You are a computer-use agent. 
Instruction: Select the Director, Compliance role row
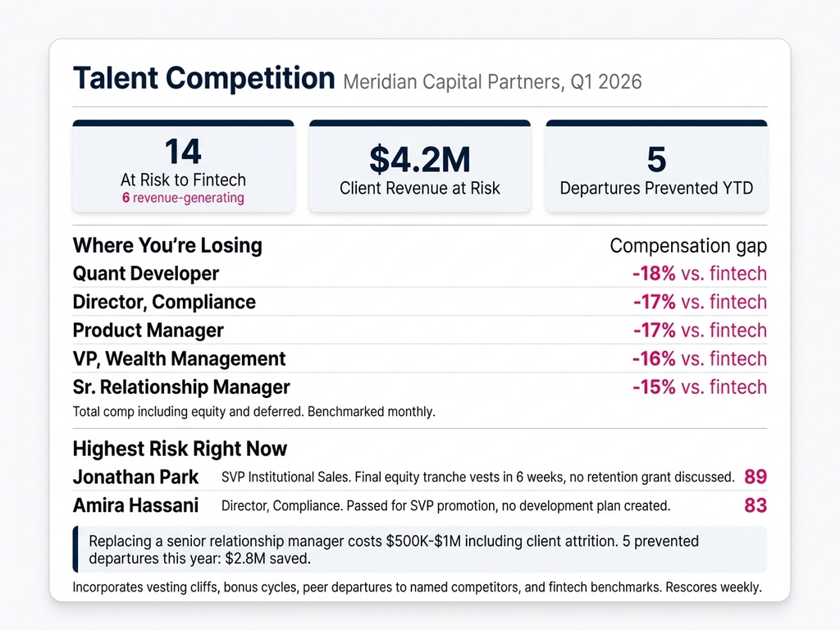pos(164,302)
